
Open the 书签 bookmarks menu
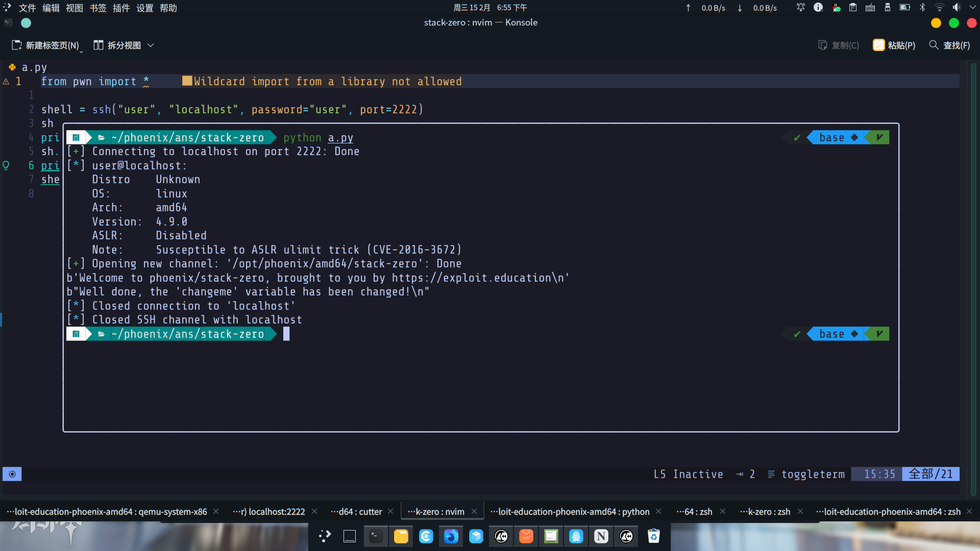pos(97,8)
